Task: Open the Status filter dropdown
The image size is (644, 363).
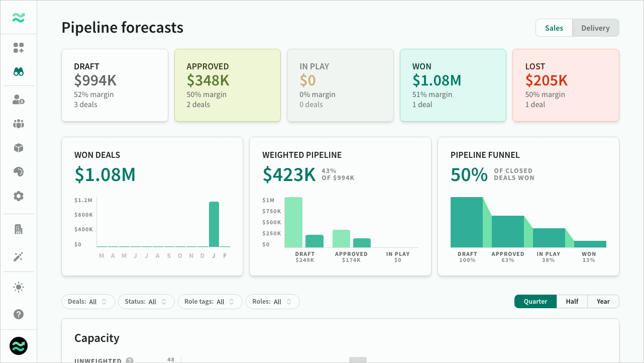Action: [146, 302]
